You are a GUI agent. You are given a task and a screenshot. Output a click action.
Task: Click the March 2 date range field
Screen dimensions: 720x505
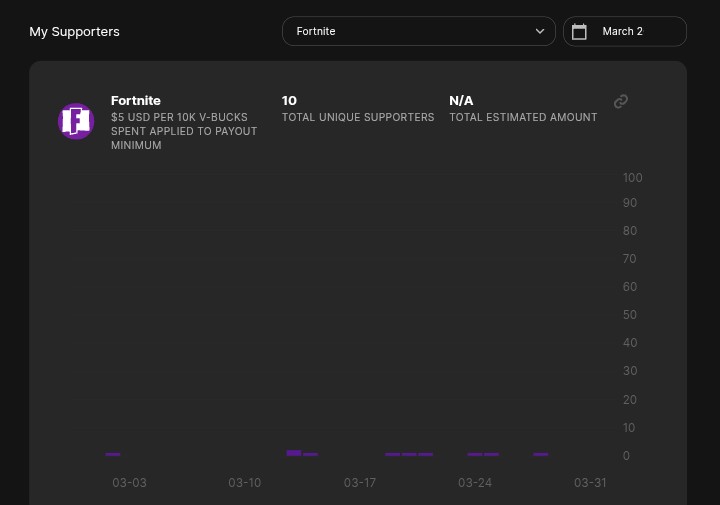coord(624,31)
